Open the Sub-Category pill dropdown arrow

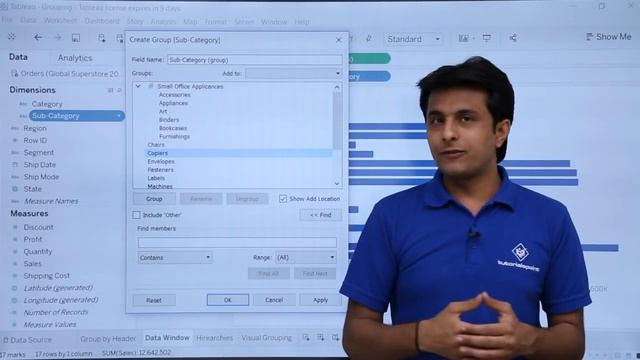(x=119, y=116)
